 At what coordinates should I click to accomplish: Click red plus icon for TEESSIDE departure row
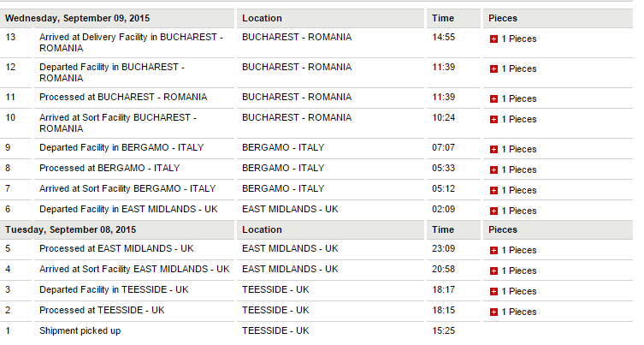click(x=493, y=292)
